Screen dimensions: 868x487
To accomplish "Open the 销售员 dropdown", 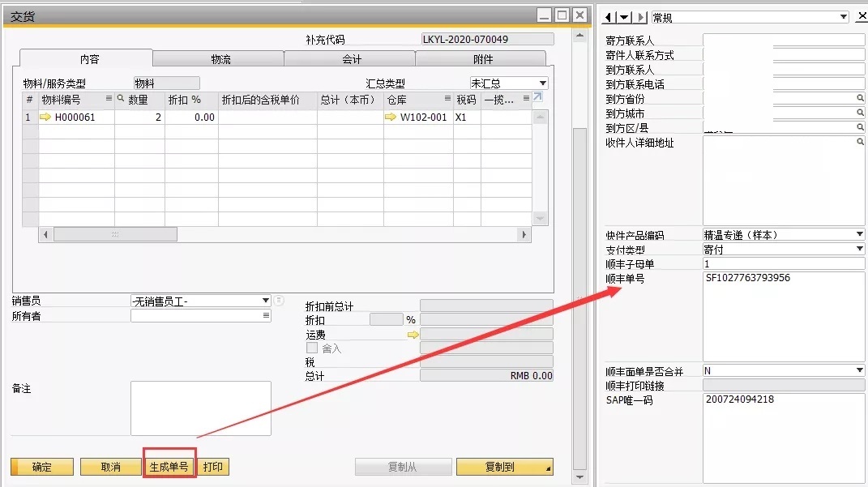I will click(x=266, y=301).
